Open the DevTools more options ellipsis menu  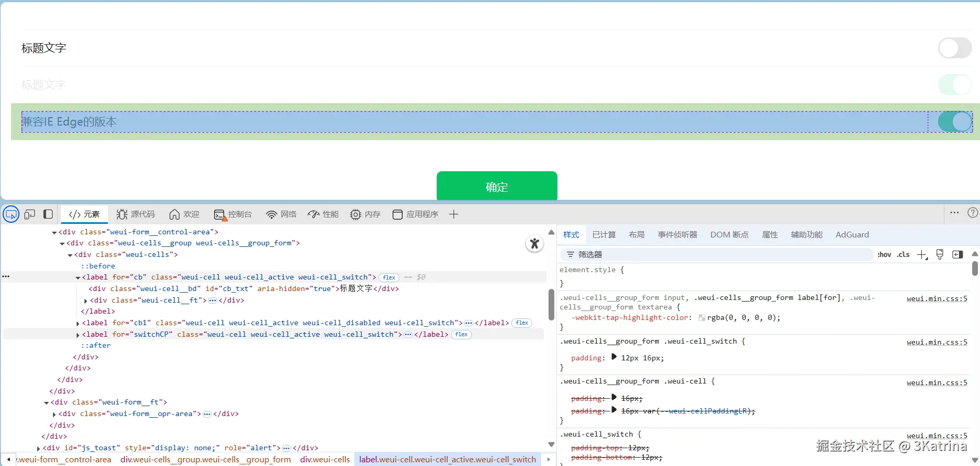tap(954, 213)
